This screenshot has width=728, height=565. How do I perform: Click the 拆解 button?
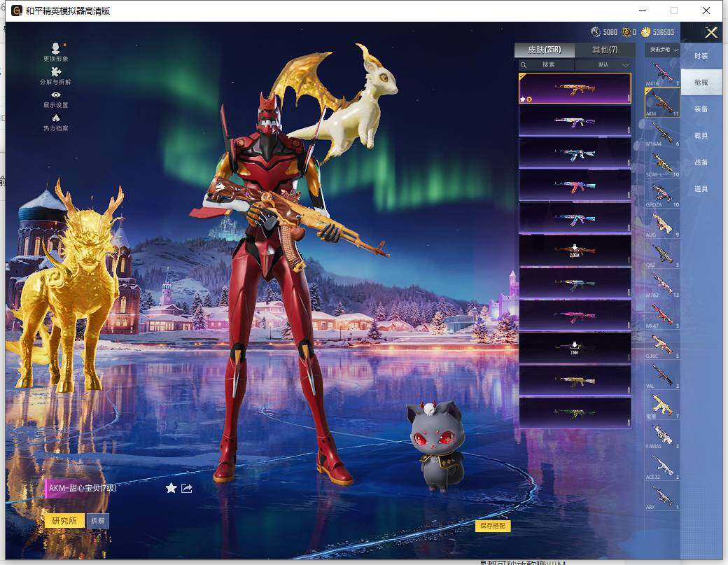click(97, 521)
